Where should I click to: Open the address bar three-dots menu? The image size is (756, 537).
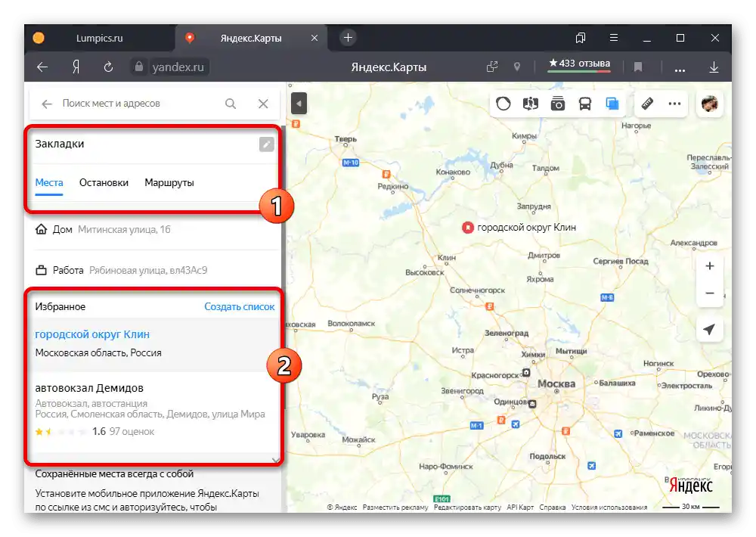(x=680, y=70)
